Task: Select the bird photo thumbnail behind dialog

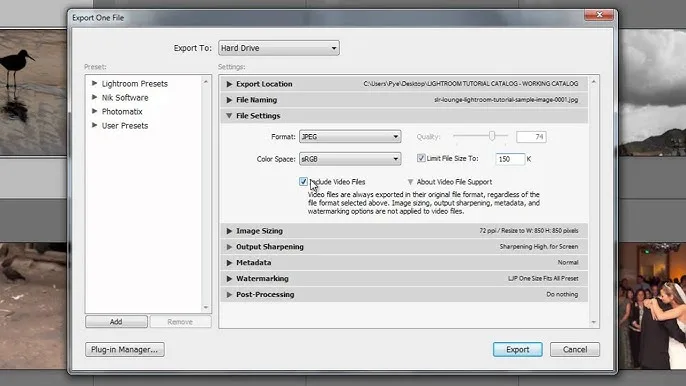Action: click(x=33, y=92)
